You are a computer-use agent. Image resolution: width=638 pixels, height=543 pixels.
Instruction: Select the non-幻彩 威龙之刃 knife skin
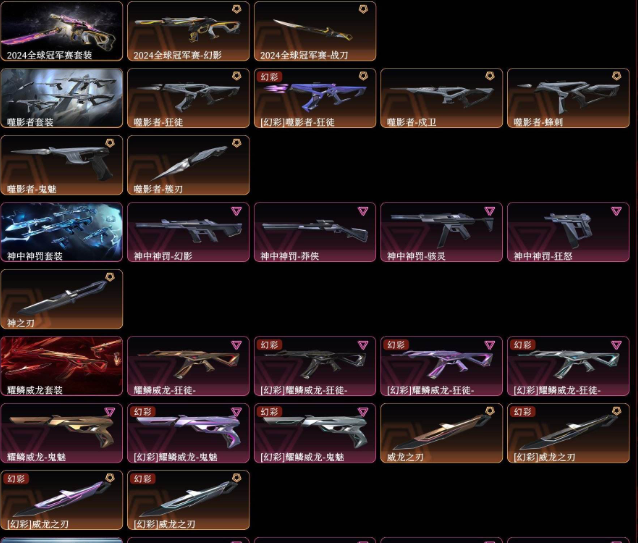click(441, 433)
